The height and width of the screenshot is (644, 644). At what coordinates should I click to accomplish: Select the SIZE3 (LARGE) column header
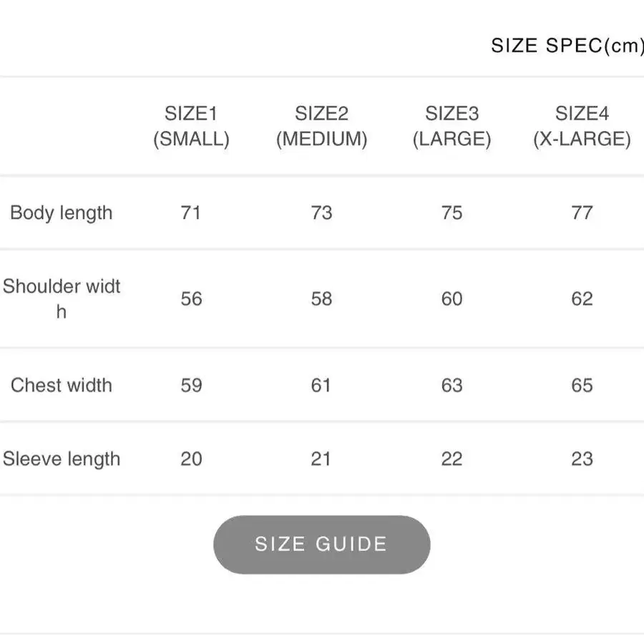coord(452,126)
